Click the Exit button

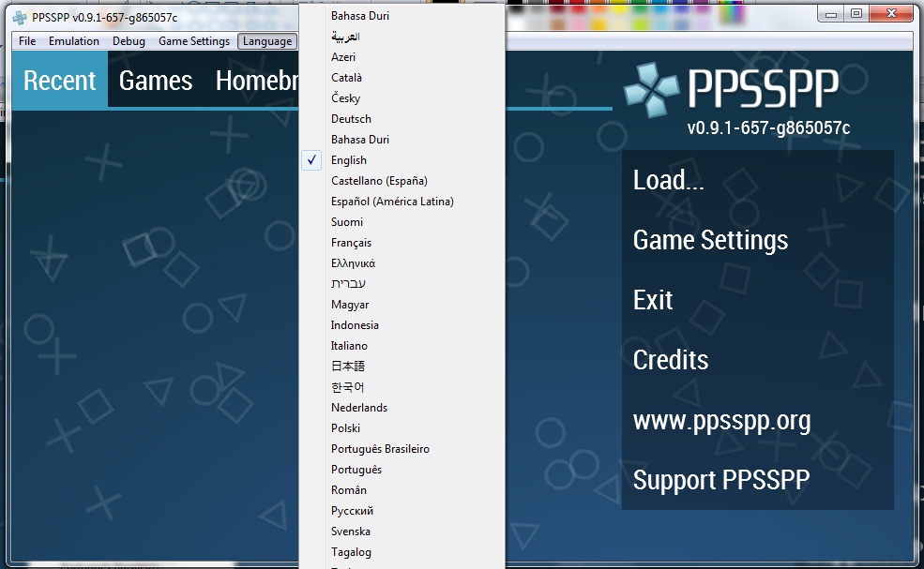point(757,300)
